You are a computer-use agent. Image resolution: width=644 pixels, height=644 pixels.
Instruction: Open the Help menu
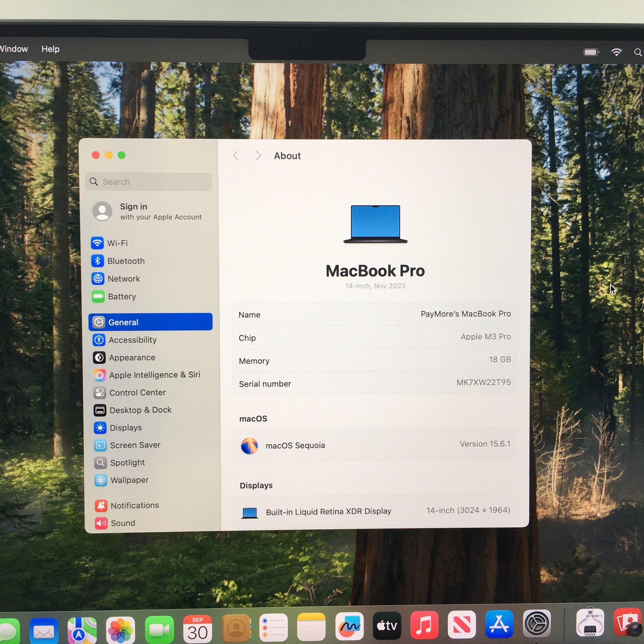pos(50,49)
